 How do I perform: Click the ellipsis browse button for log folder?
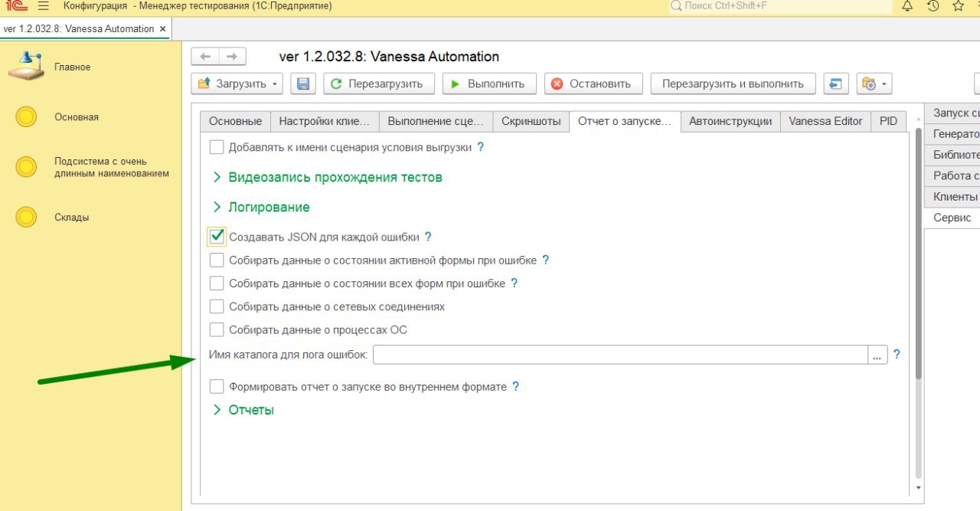(x=877, y=355)
